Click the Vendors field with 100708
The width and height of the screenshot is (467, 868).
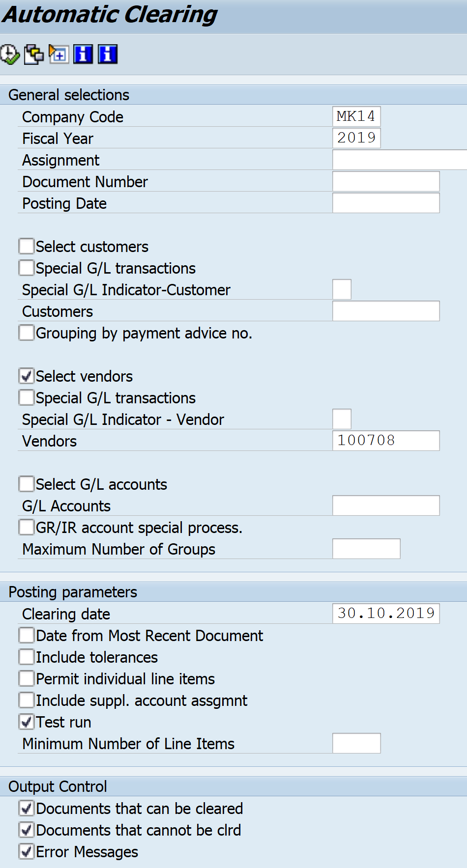385,441
